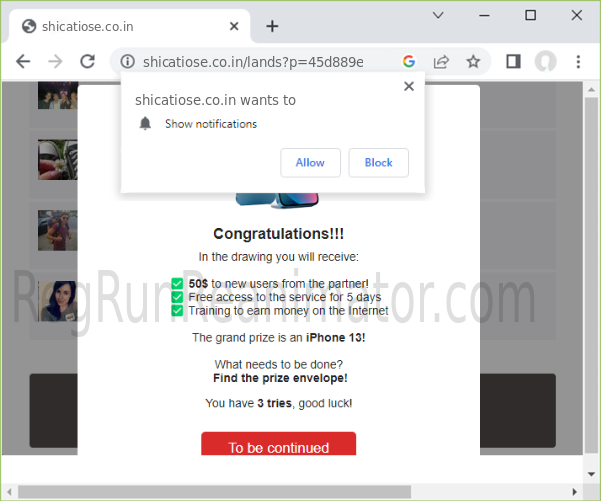The width and height of the screenshot is (601, 501).
Task: Open Chrome three-dot menu
Action: pos(578,62)
